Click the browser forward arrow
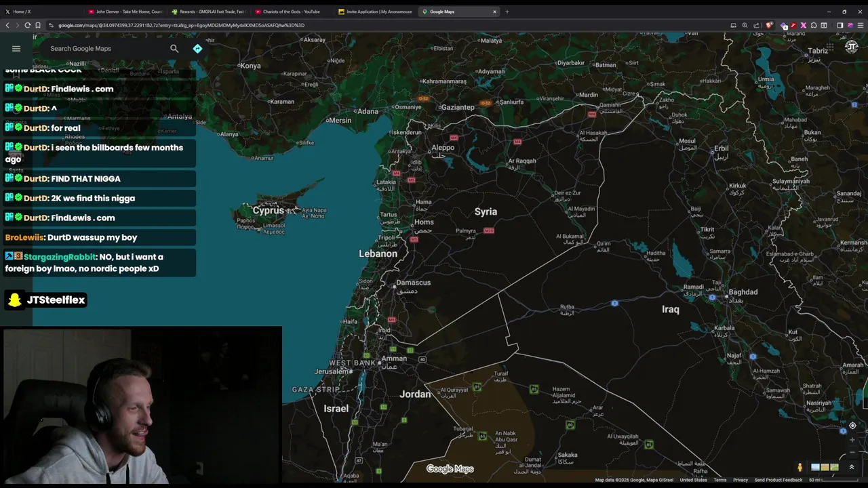 point(18,25)
